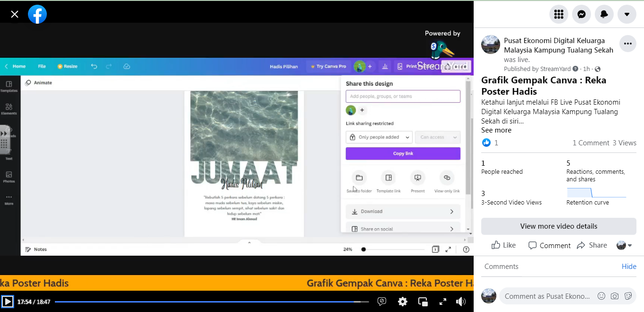Toggle Canva fullscreen expand icon
The width and height of the screenshot is (644, 312).
[x=448, y=250]
